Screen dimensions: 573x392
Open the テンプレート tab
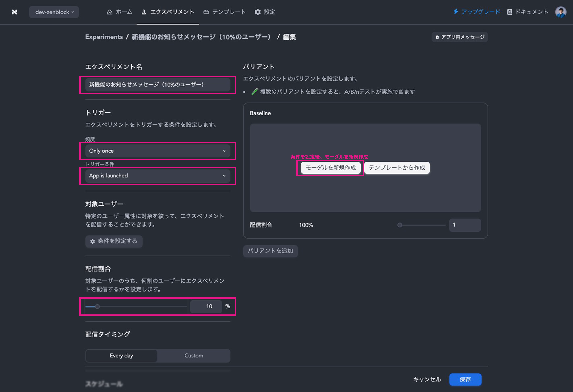pos(229,12)
